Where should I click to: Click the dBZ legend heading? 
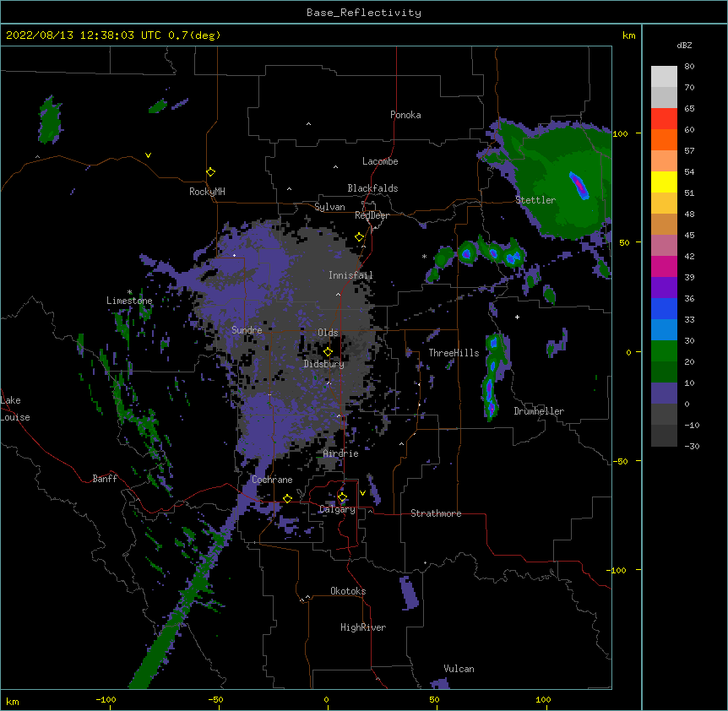[684, 45]
